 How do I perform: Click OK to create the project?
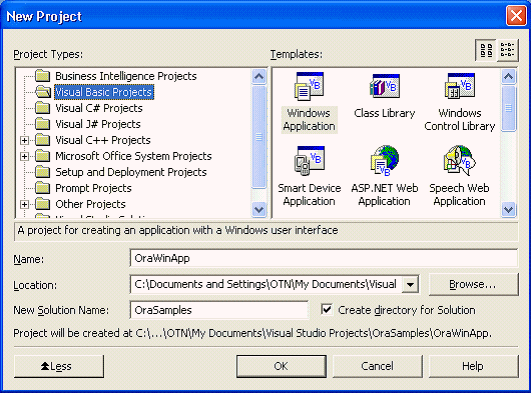point(281,366)
